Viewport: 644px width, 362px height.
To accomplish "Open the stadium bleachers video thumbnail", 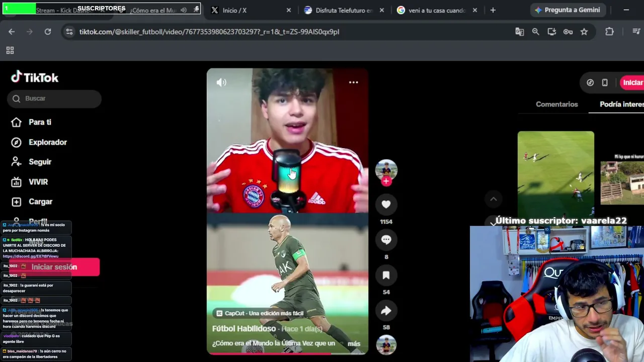I will (622, 183).
